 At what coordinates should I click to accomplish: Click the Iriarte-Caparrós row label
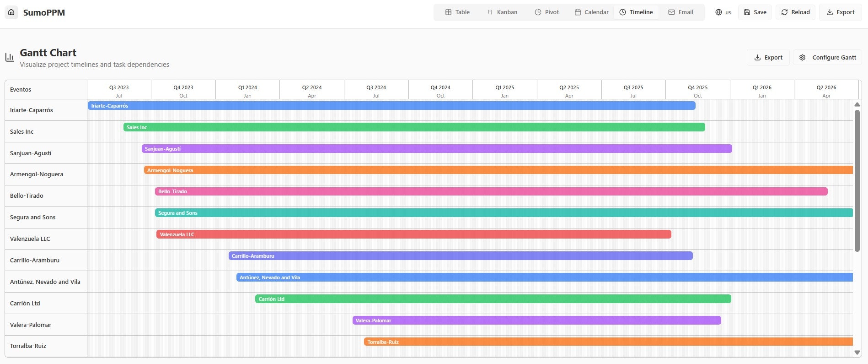point(32,110)
